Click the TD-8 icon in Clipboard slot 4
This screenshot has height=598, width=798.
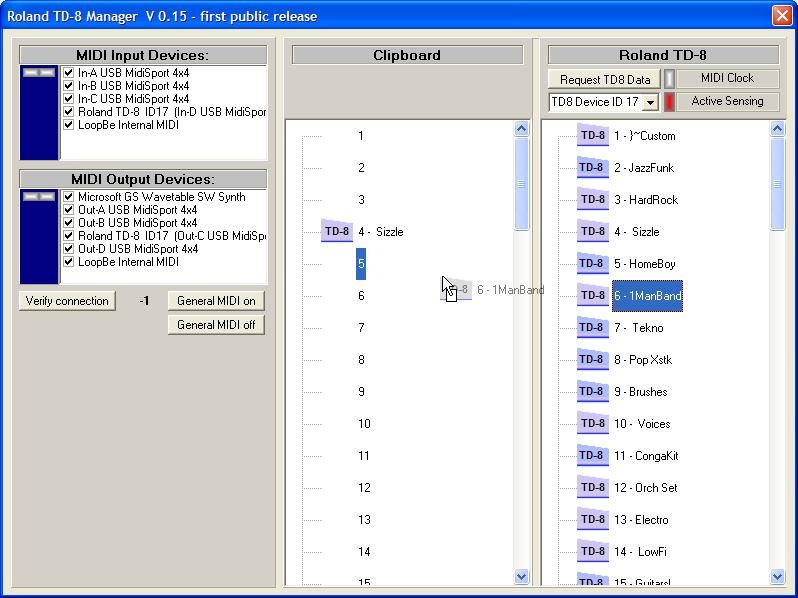[x=337, y=232]
